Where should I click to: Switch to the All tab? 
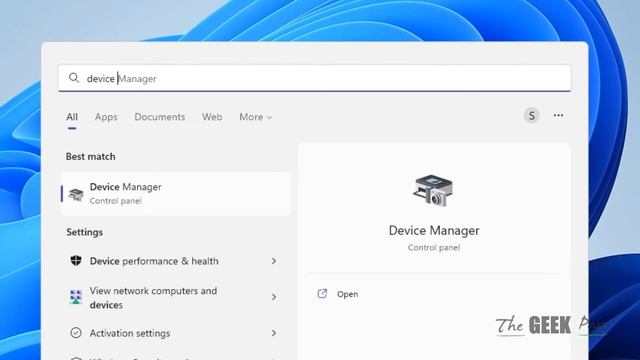[x=72, y=117]
